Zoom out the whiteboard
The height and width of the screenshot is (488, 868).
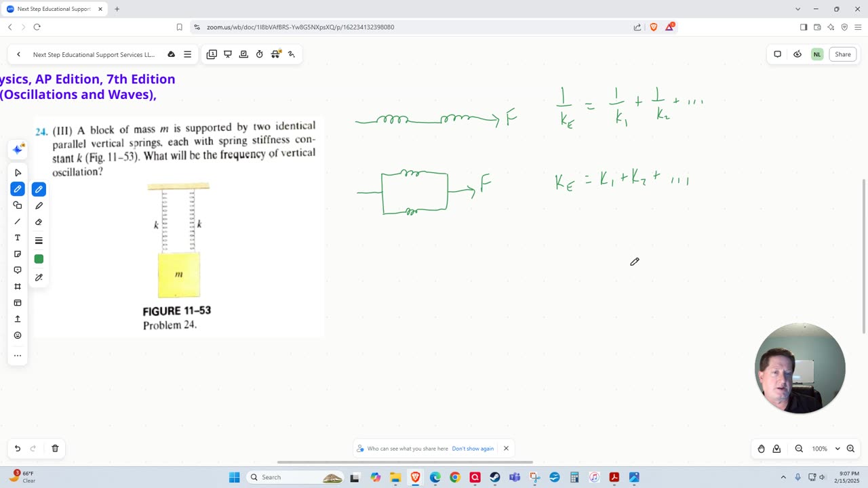pos(799,449)
